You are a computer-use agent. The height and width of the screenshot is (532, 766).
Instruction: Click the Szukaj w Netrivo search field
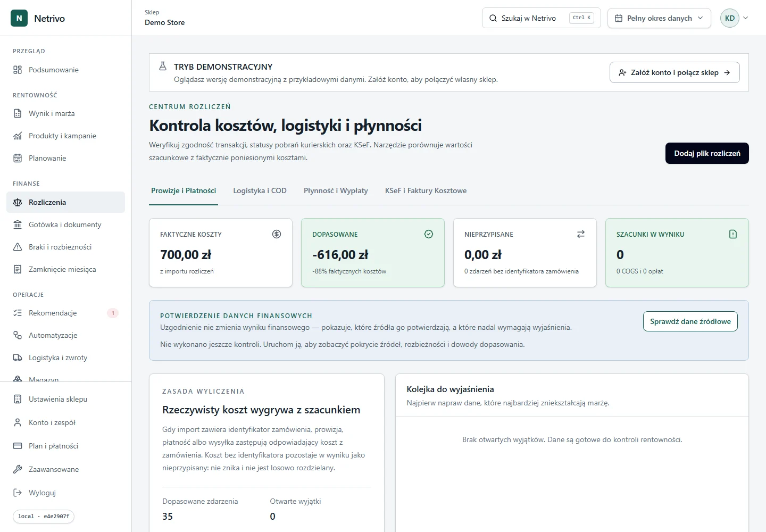[x=541, y=18]
